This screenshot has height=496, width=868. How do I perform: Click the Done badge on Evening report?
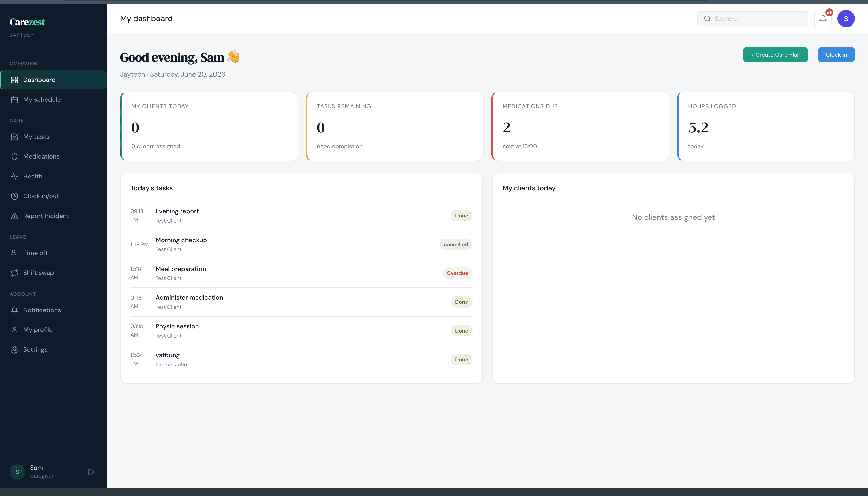tap(461, 216)
